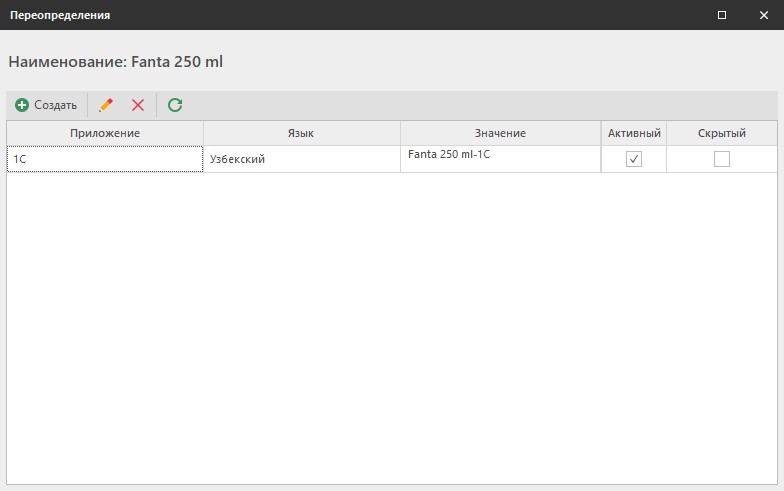Click the Наименование: Fanta 250 ml heading
The image size is (784, 491).
pyautogui.click(x=115, y=62)
